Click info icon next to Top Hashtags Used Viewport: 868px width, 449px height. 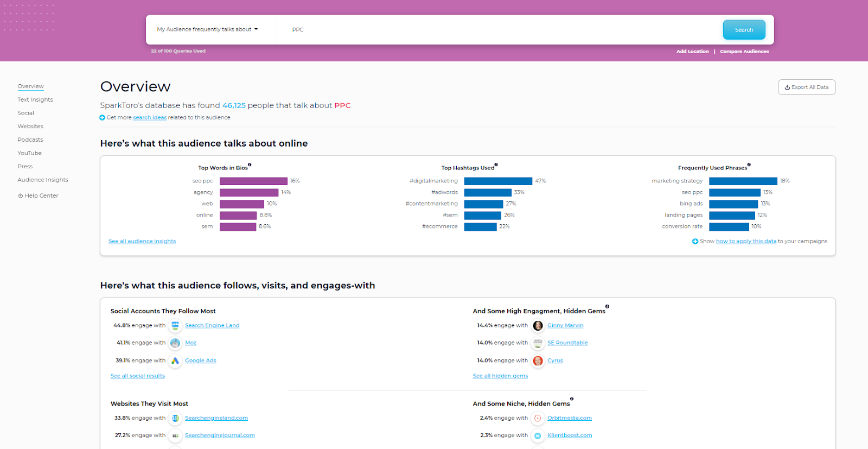click(x=496, y=165)
